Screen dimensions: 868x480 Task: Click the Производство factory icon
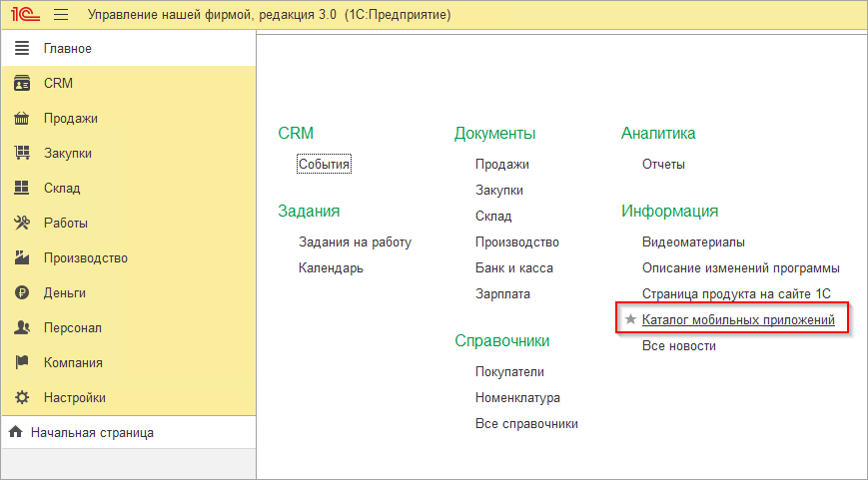[x=22, y=258]
